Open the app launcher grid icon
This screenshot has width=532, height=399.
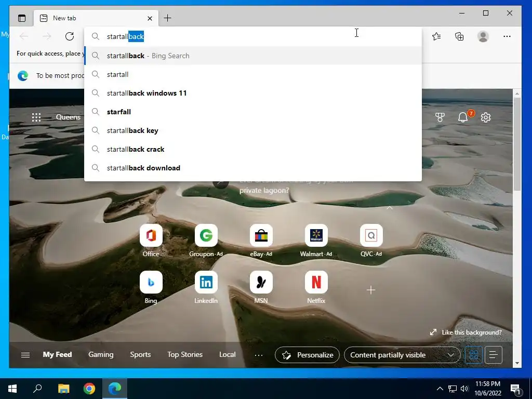(36, 117)
